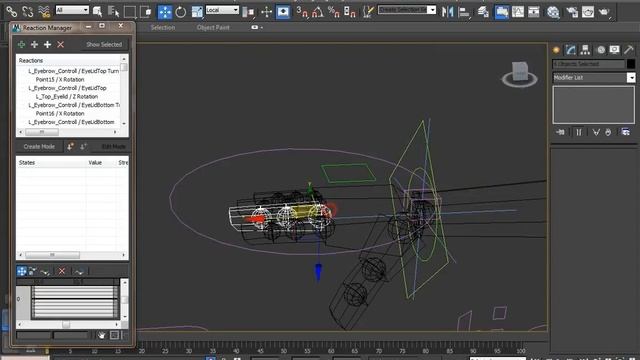Open the Modify command panel tab

coord(571,50)
